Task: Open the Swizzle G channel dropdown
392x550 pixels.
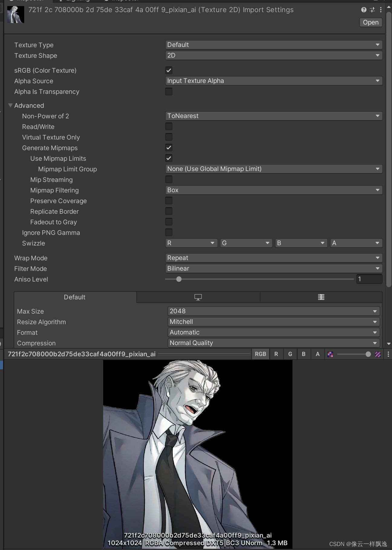Action: pos(246,243)
